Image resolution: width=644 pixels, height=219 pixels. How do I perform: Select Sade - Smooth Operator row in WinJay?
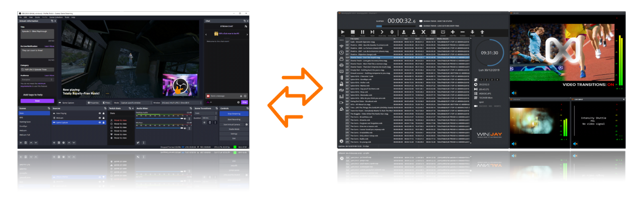(407, 42)
